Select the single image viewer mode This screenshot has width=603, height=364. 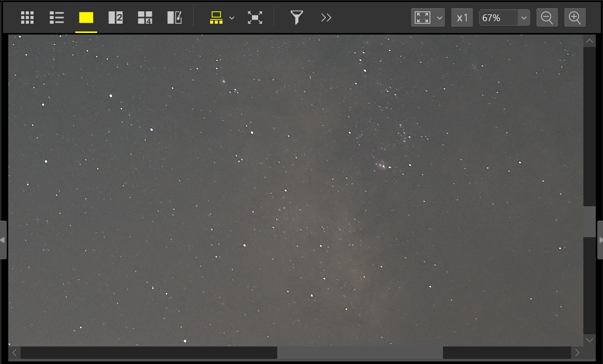[86, 18]
